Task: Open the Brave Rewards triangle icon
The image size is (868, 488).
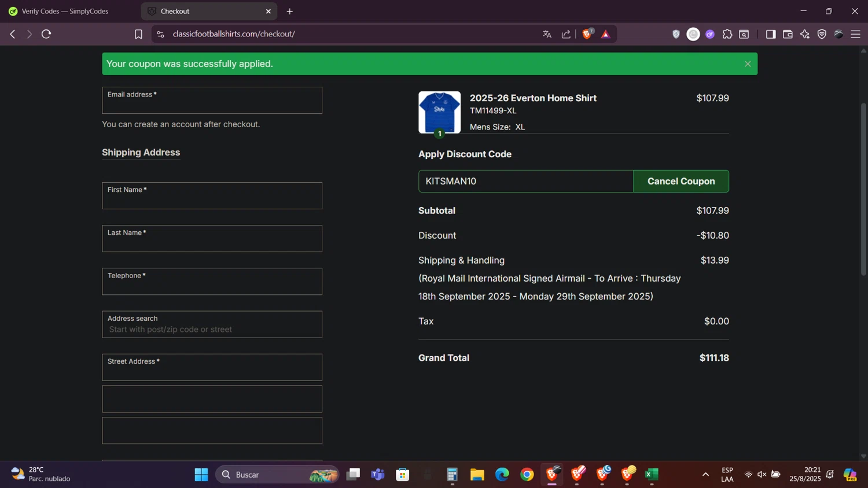Action: pyautogui.click(x=606, y=34)
